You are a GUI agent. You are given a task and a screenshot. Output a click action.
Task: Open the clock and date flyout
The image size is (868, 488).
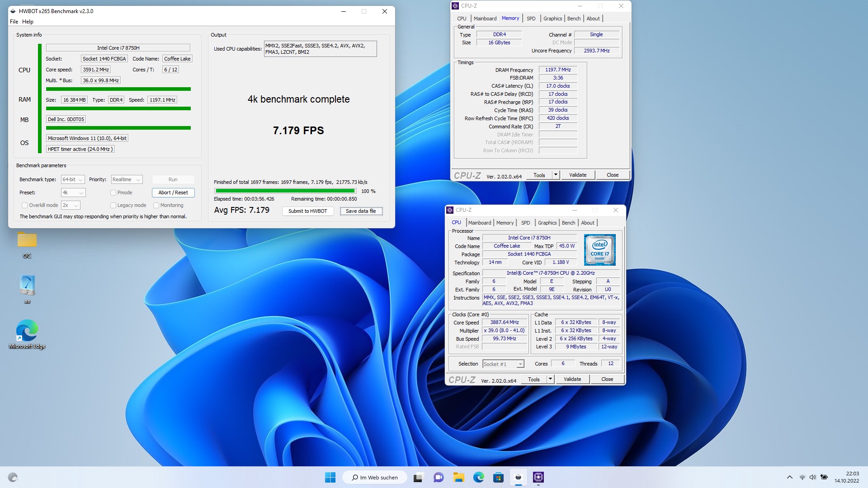847,477
